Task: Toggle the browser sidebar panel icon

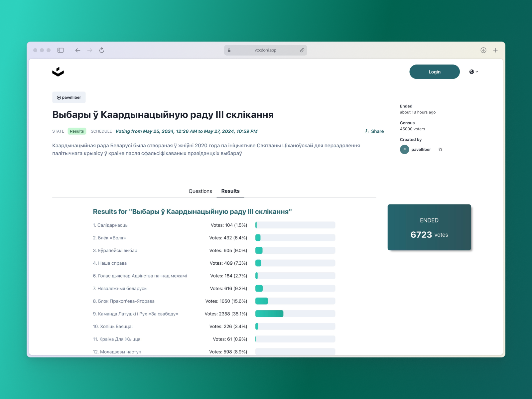Action: pos(61,50)
